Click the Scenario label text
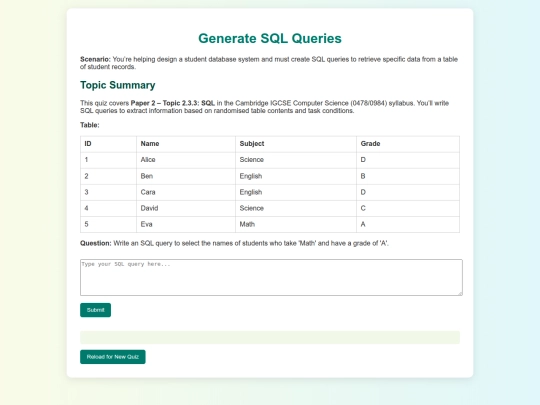Viewport: 540px width, 405px height. pos(95,59)
